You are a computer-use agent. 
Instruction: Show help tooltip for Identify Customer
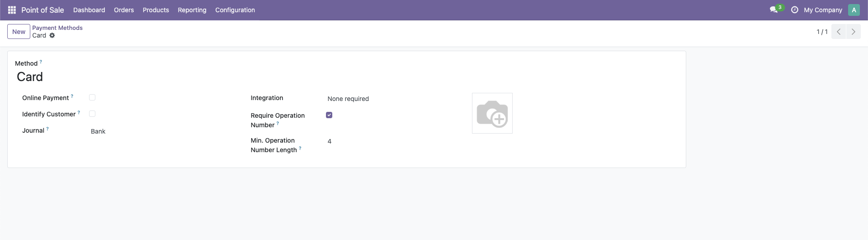coord(79,112)
